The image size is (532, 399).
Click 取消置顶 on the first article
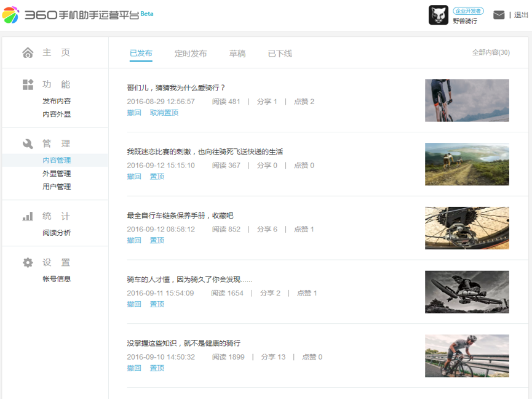(164, 113)
